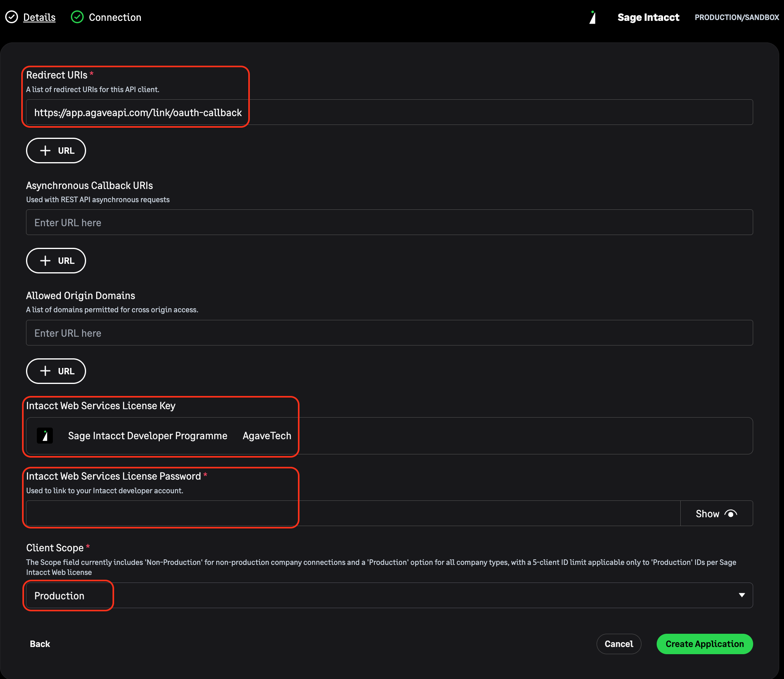The height and width of the screenshot is (679, 784).
Task: Click 'A list of redirect URIs' description
Action: click(93, 89)
